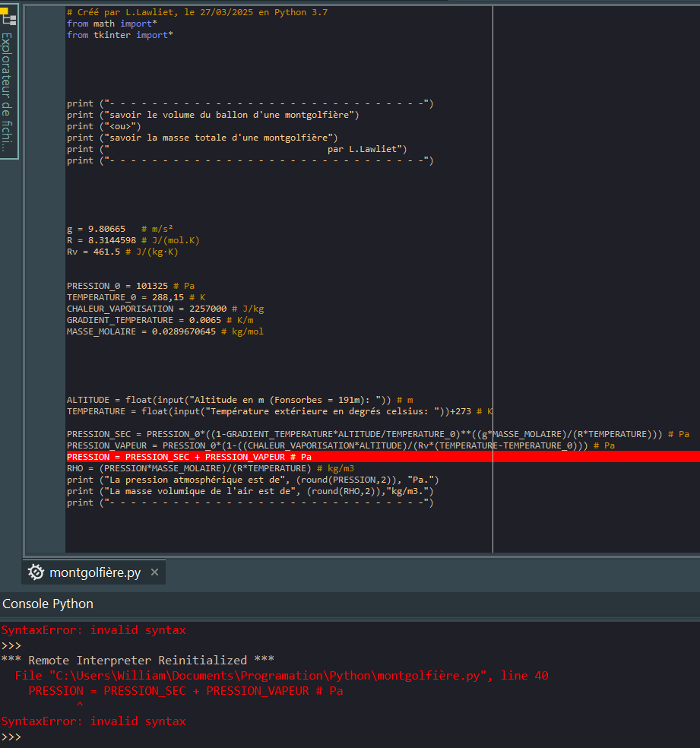Viewport: 700px width, 748px height.
Task: Close the montgolfière.py tab
Action: click(154, 572)
